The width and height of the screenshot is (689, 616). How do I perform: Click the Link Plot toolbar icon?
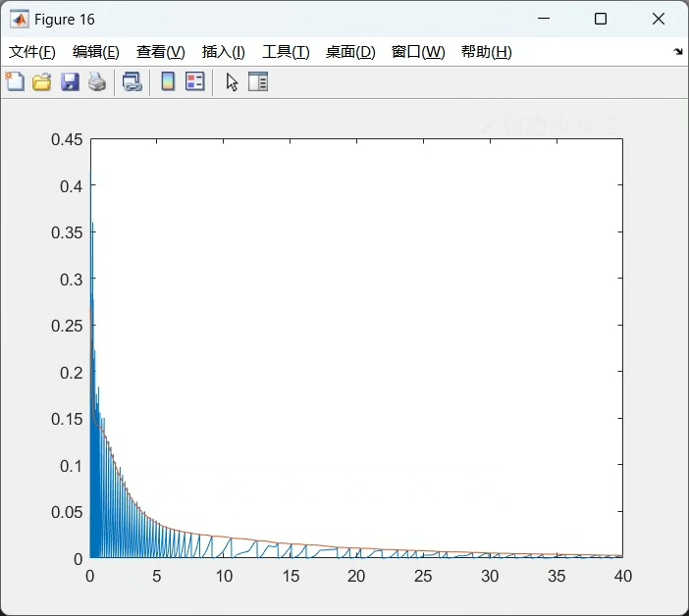pos(132,82)
